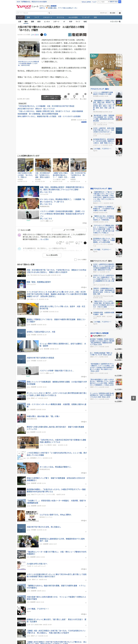138x644 pixels.
Task: Click the first commenter's avatar
Action: point(19,235)
